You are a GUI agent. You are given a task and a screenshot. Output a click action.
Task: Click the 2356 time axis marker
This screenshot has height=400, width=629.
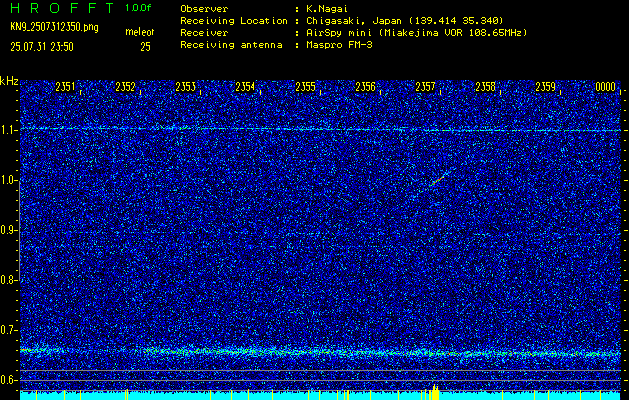tap(365, 87)
